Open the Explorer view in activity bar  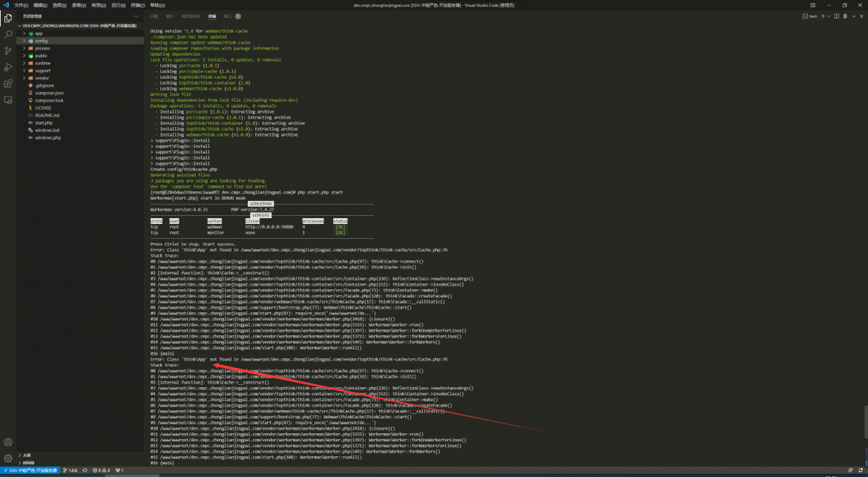click(x=7, y=19)
